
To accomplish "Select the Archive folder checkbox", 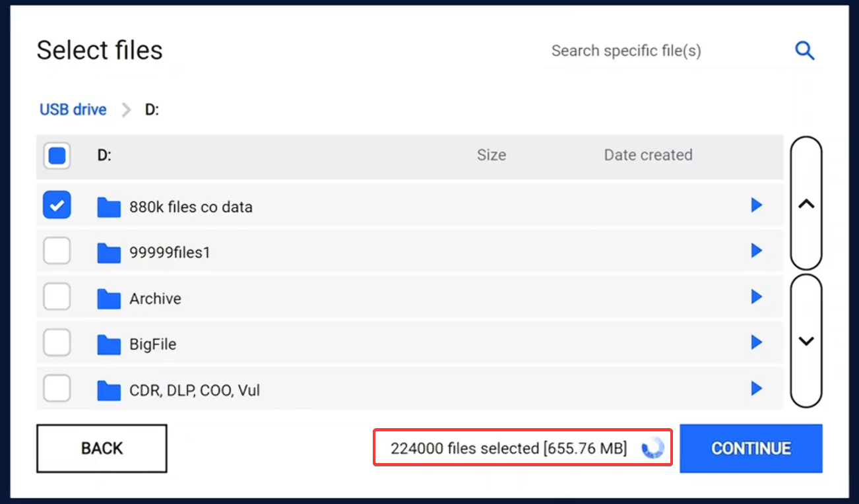I will (x=57, y=298).
